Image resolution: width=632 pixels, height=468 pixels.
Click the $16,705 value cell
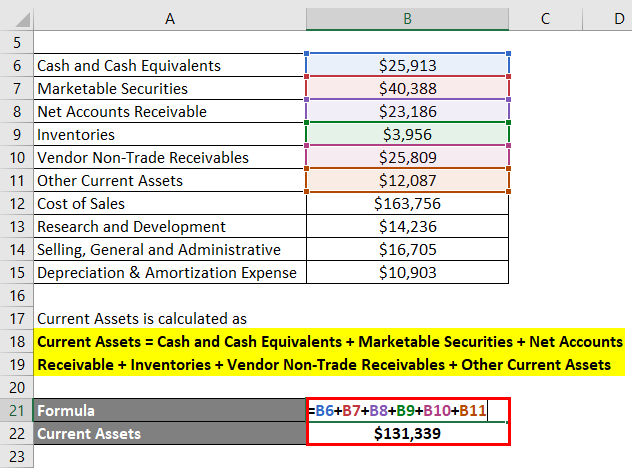407,249
